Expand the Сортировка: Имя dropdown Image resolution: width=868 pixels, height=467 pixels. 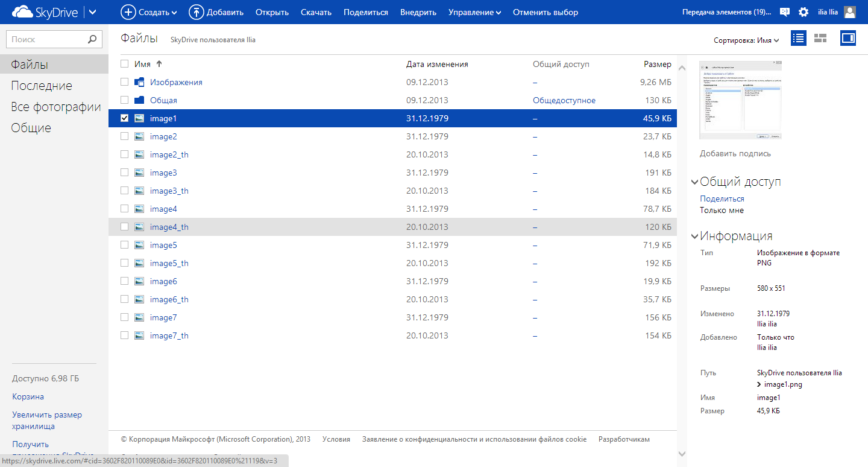click(746, 40)
